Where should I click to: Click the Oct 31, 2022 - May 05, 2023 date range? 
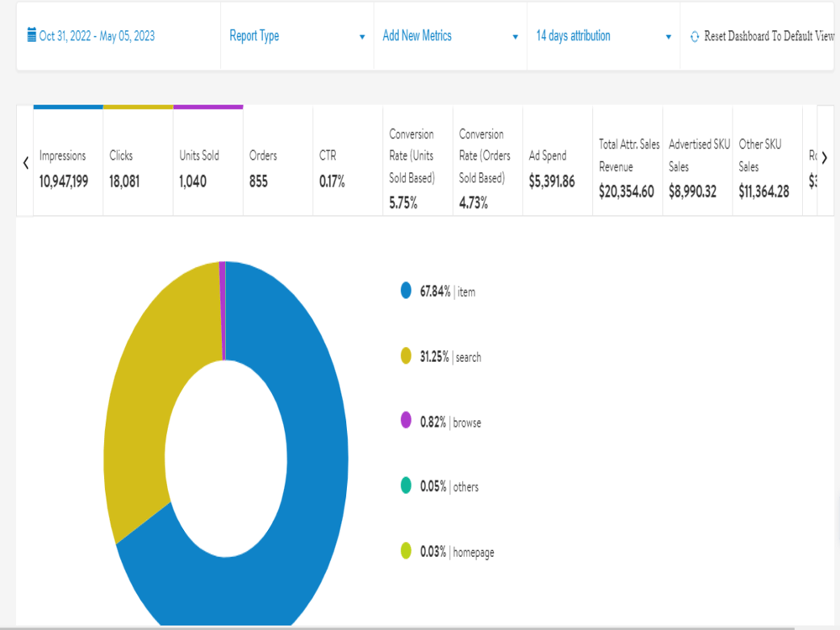97,36
